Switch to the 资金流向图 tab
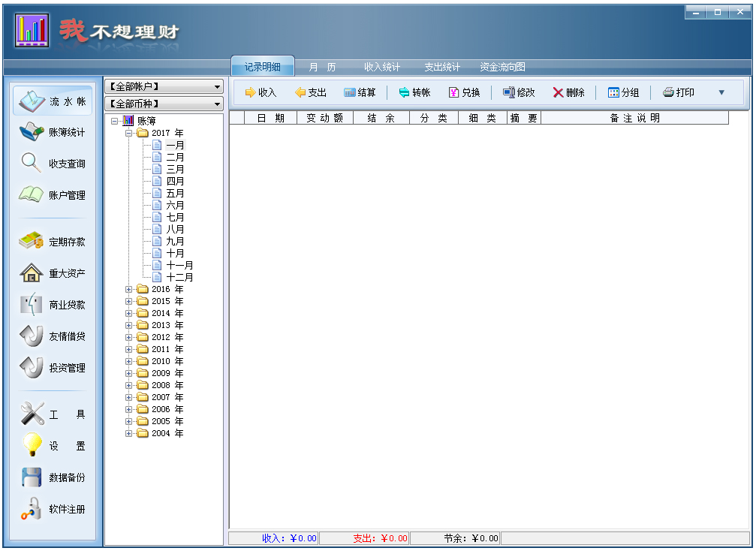 502,67
